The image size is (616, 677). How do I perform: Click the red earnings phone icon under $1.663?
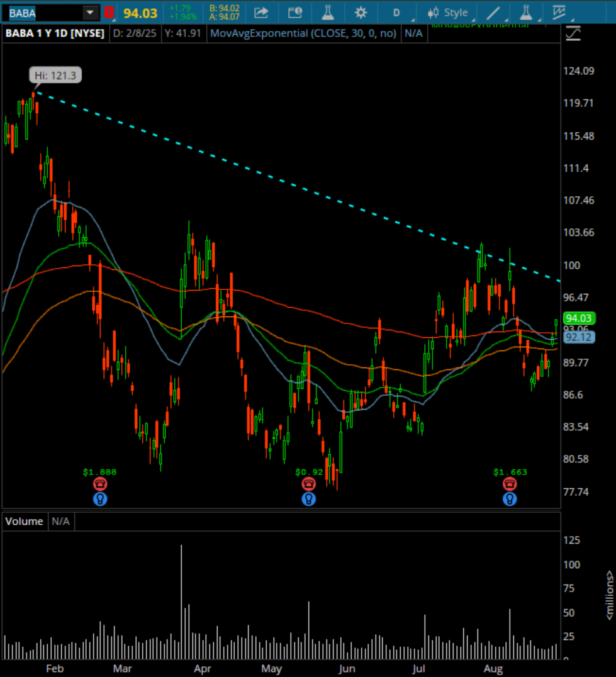point(510,484)
